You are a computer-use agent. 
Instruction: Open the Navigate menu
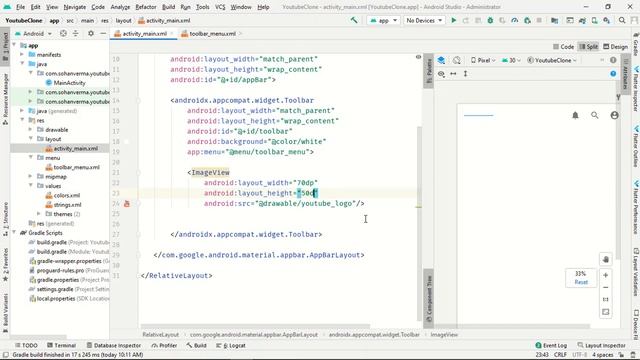[x=75, y=7]
